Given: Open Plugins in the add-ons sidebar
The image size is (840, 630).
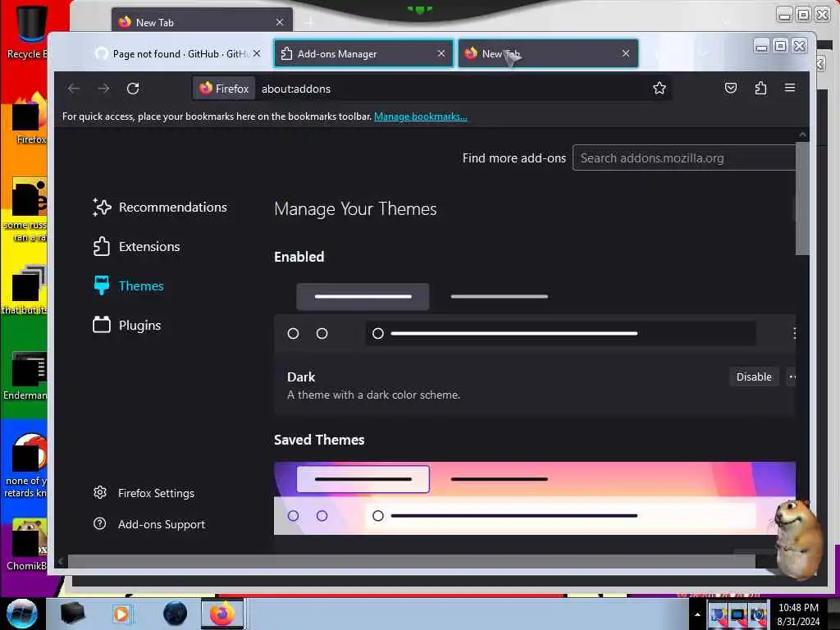Looking at the screenshot, I should (127, 325).
